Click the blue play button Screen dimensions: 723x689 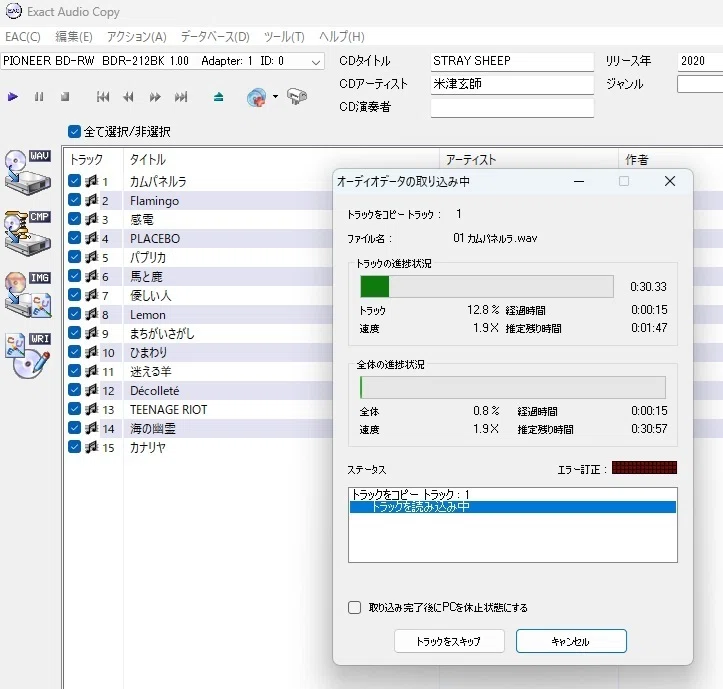(13, 96)
